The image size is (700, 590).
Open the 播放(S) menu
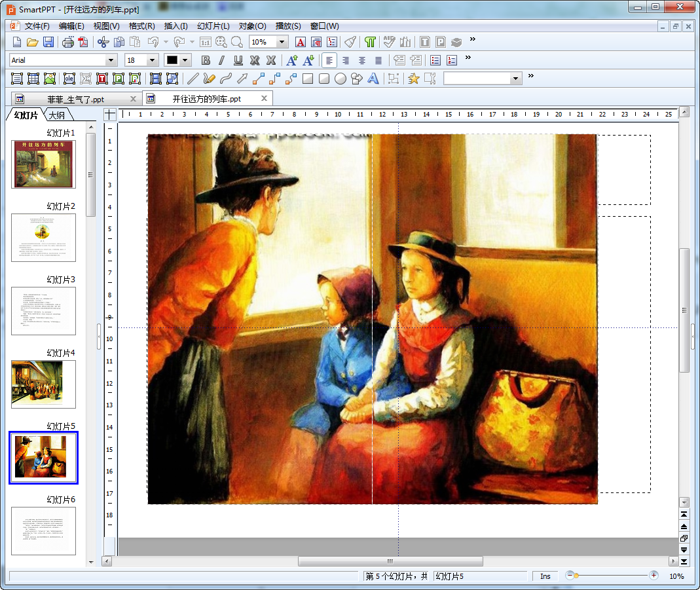click(288, 26)
